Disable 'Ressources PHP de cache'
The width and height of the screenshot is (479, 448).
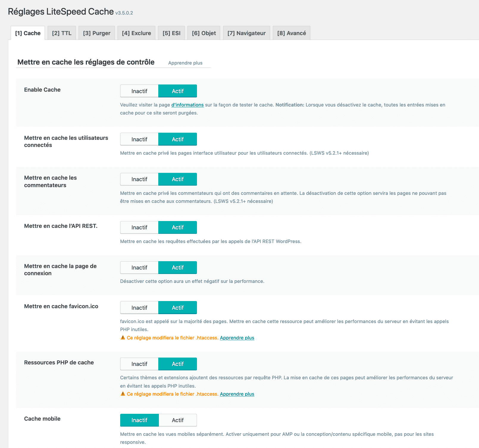point(139,364)
